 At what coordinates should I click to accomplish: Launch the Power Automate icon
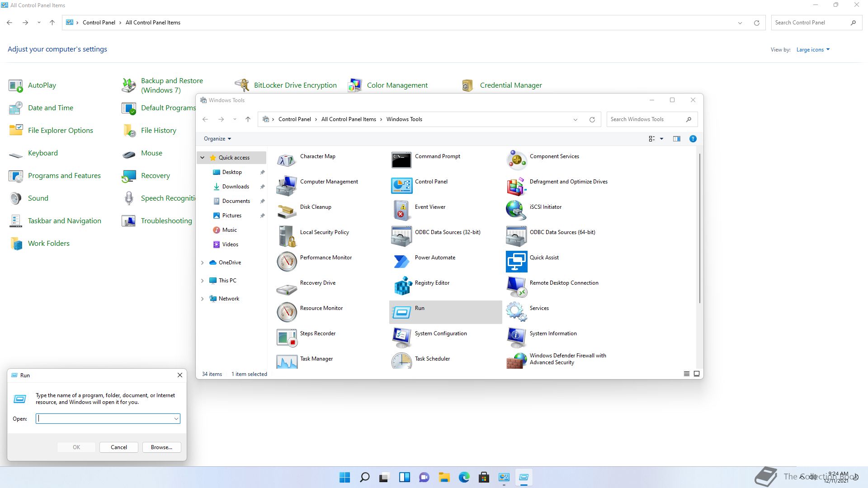[x=401, y=261]
